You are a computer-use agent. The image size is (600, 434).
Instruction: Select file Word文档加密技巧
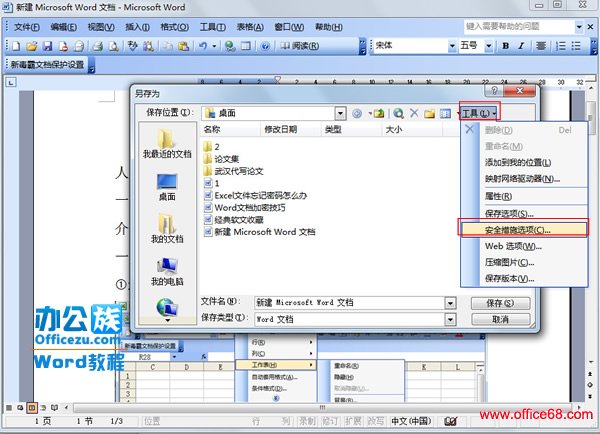[x=245, y=208]
